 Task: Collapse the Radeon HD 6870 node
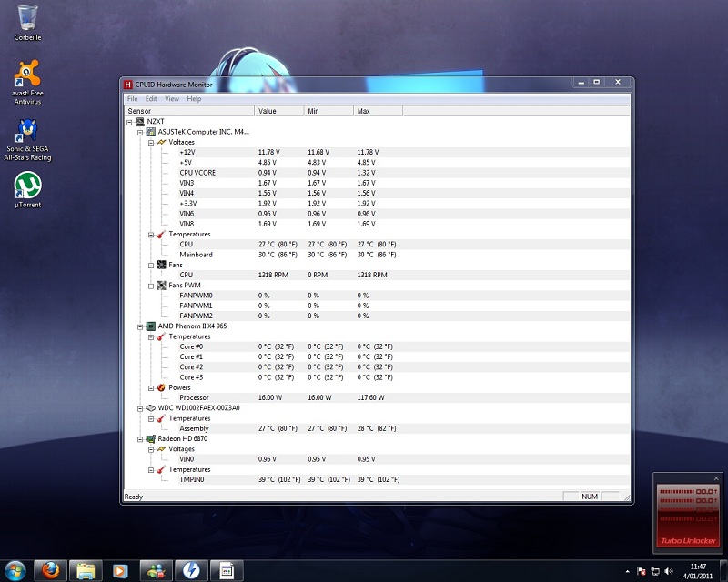[x=140, y=438]
